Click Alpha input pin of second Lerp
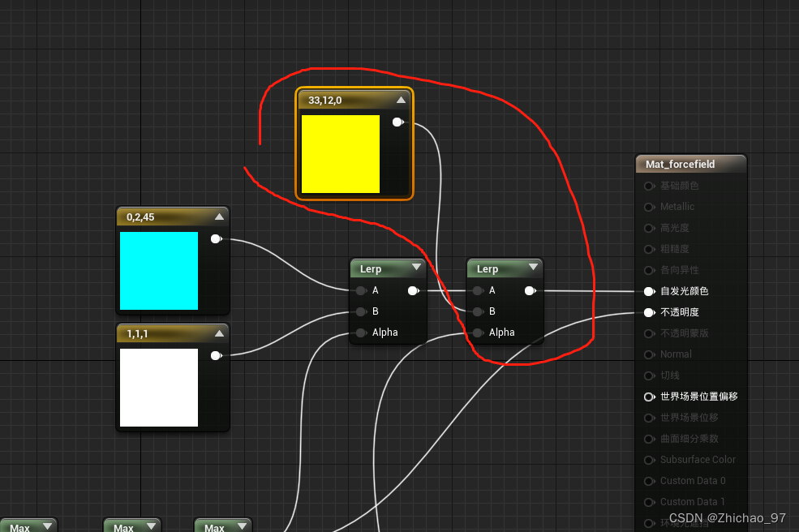Image resolution: width=799 pixels, height=532 pixels. (478, 332)
